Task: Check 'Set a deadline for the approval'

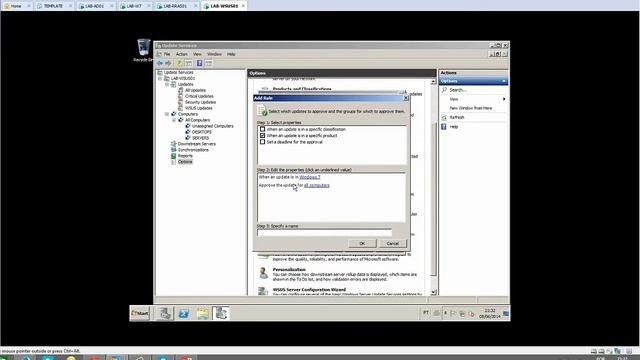Action: (262, 142)
